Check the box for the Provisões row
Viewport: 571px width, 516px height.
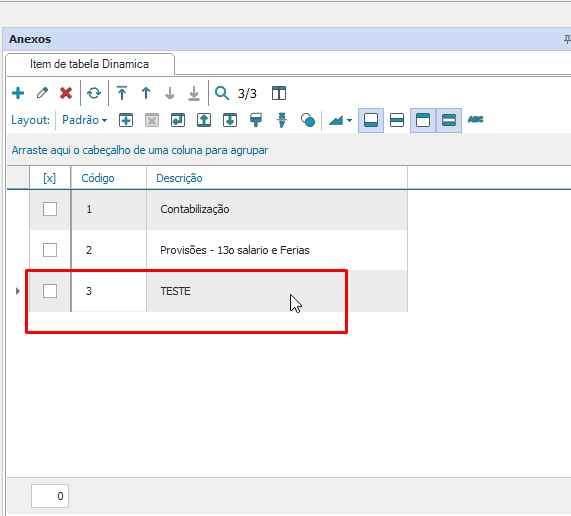click(x=50, y=250)
